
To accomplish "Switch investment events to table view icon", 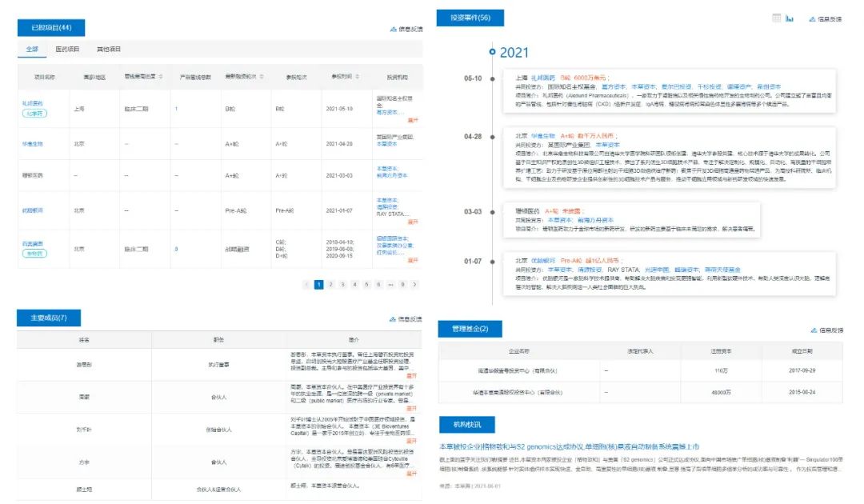I will 776,18.
